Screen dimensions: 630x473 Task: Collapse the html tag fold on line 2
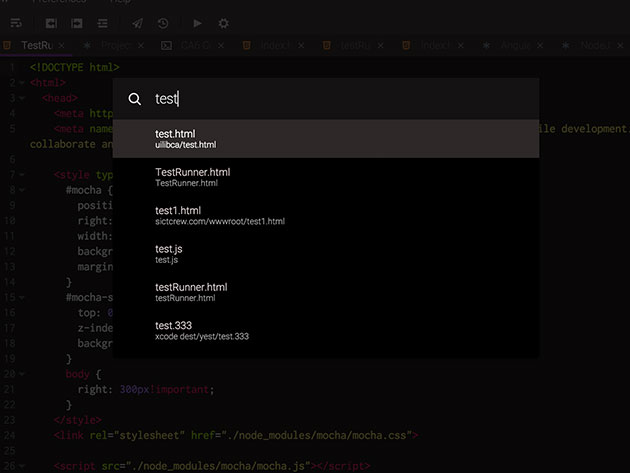22,83
